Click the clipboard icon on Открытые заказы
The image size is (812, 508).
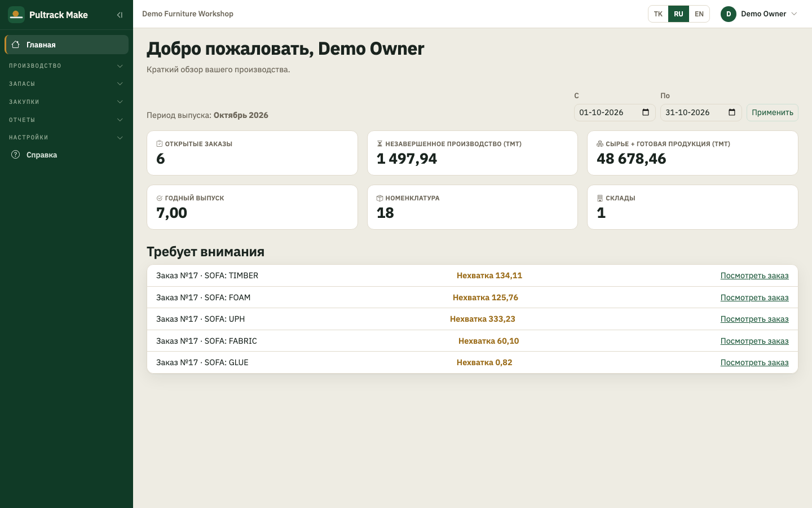tap(160, 144)
